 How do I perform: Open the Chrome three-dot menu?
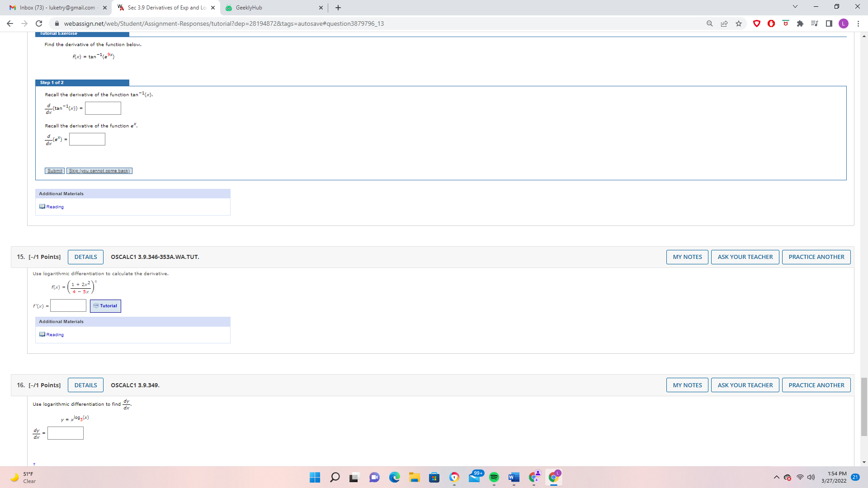point(858,23)
